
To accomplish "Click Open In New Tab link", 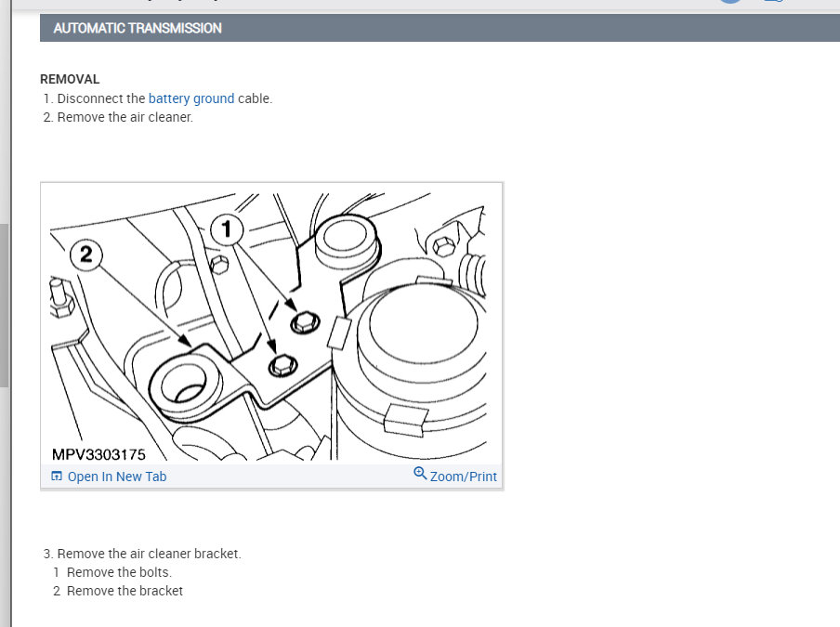I will [x=117, y=477].
